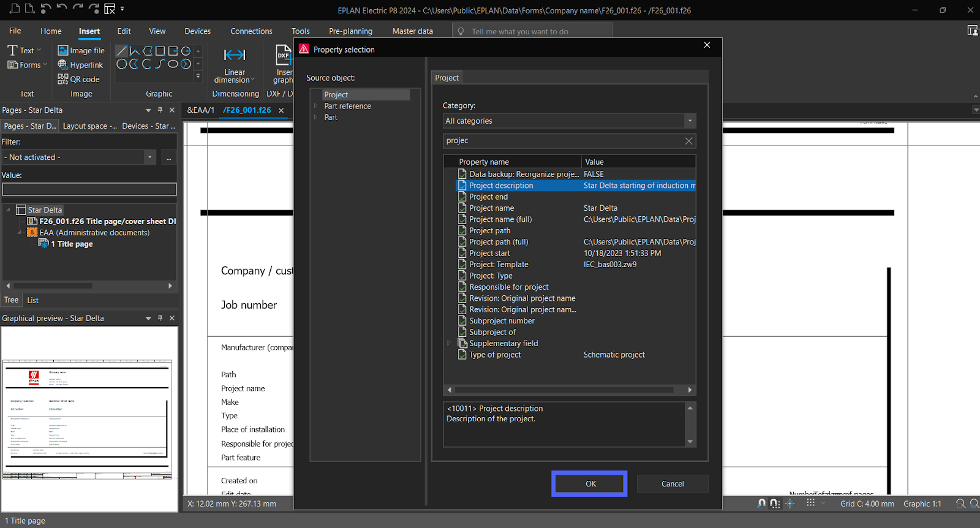Expand the Supplementary field property
Image resolution: width=980 pixels, height=528 pixels.
(x=449, y=344)
